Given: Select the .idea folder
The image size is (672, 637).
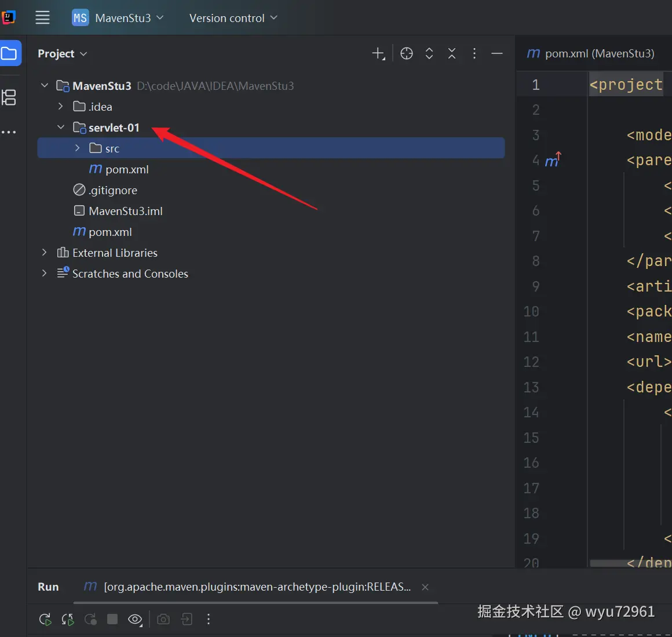Looking at the screenshot, I should click(x=93, y=106).
